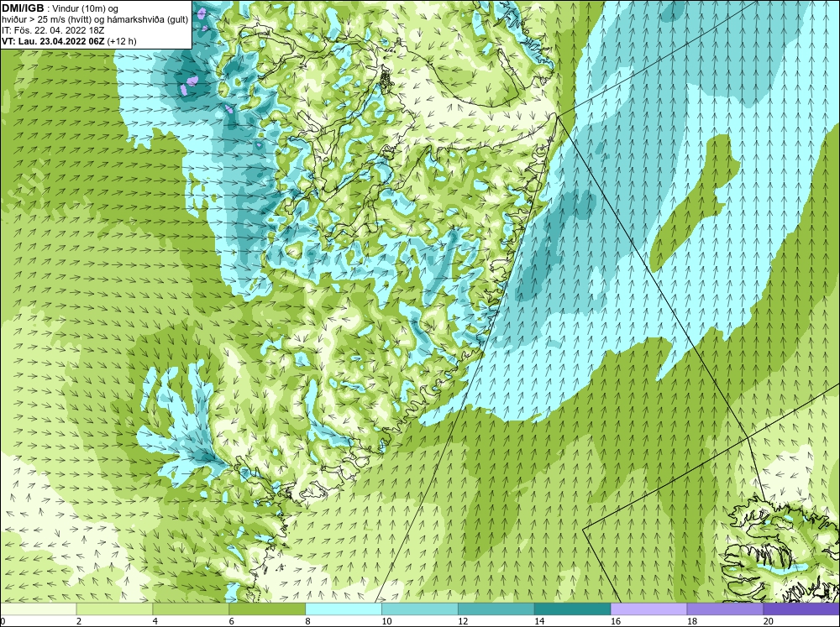Image resolution: width=840 pixels, height=627 pixels.
Task: Click the above 20 m/s dark purple swatch
Action: [801, 609]
